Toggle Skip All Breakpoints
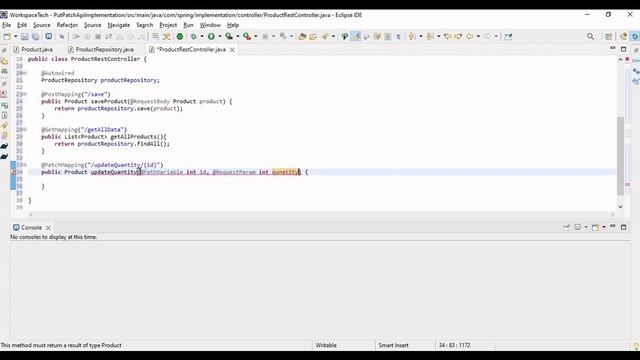The image size is (640, 360). coord(62,37)
